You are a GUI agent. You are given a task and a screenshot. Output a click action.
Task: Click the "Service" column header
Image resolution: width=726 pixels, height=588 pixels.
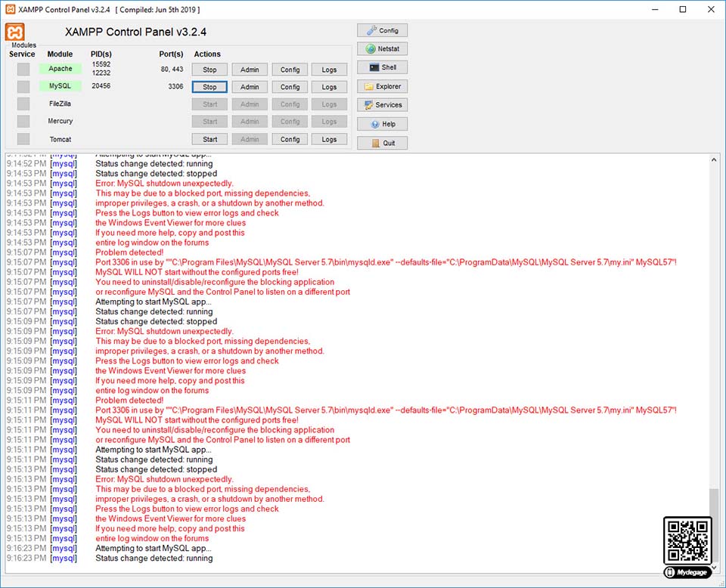(22, 54)
